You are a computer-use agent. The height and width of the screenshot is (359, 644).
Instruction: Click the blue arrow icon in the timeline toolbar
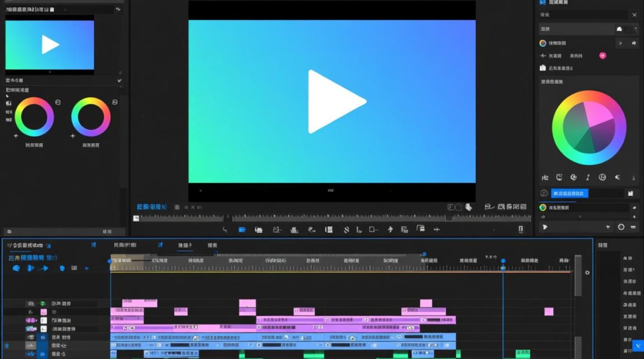(x=44, y=269)
